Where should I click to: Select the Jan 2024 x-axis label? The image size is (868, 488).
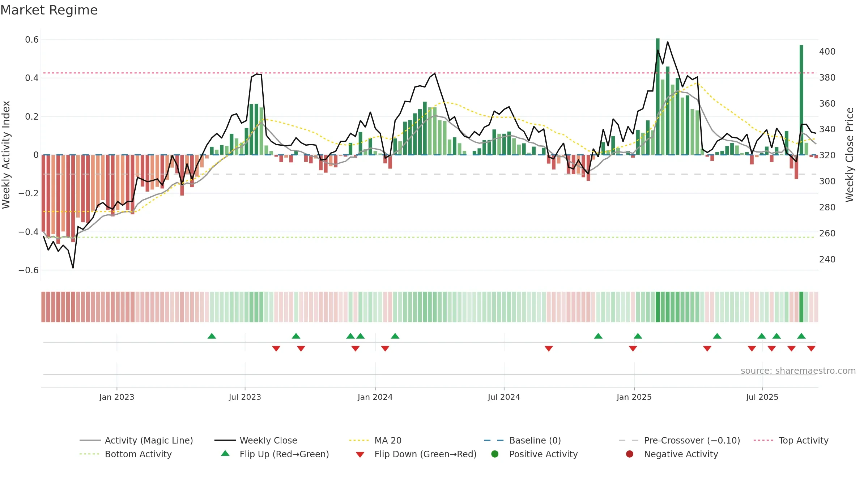pyautogui.click(x=375, y=397)
